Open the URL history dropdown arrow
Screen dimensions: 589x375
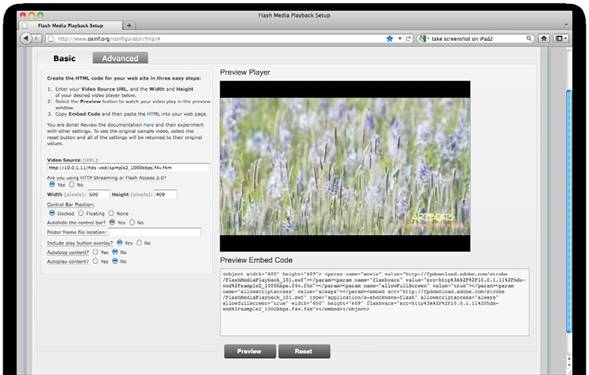[400, 38]
